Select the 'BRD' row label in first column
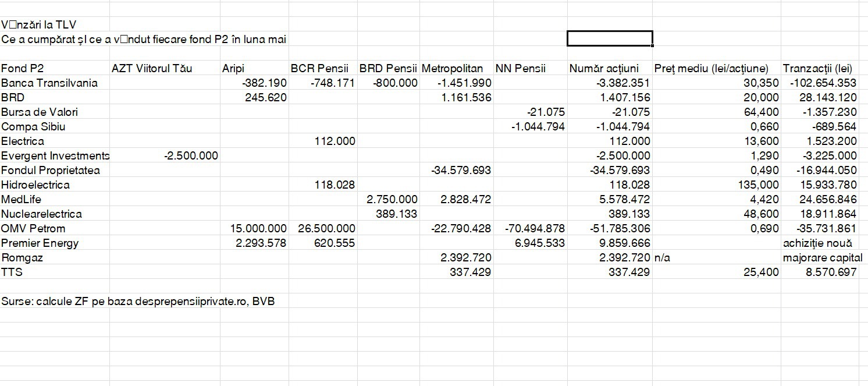This screenshot has width=868, height=386. pyautogui.click(x=13, y=97)
